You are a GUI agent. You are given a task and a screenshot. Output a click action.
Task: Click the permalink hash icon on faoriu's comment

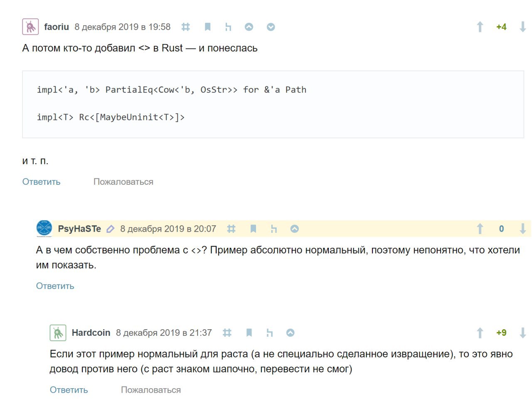(186, 27)
